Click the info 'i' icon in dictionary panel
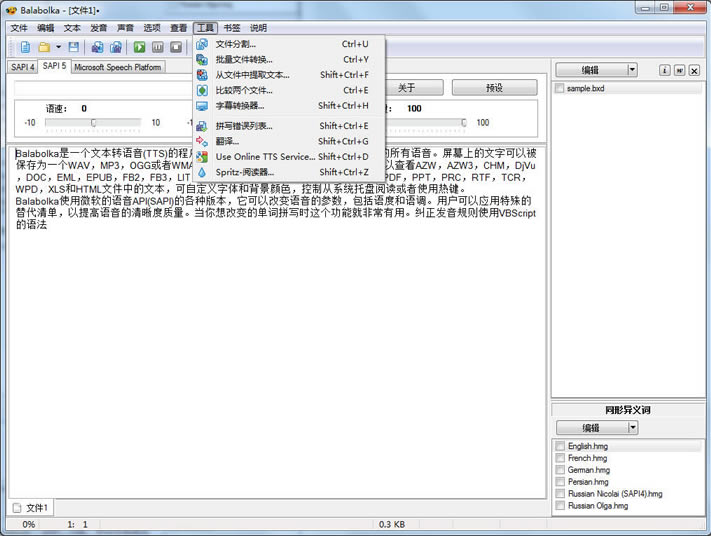Viewport: 711px width, 536px height. tap(664, 71)
